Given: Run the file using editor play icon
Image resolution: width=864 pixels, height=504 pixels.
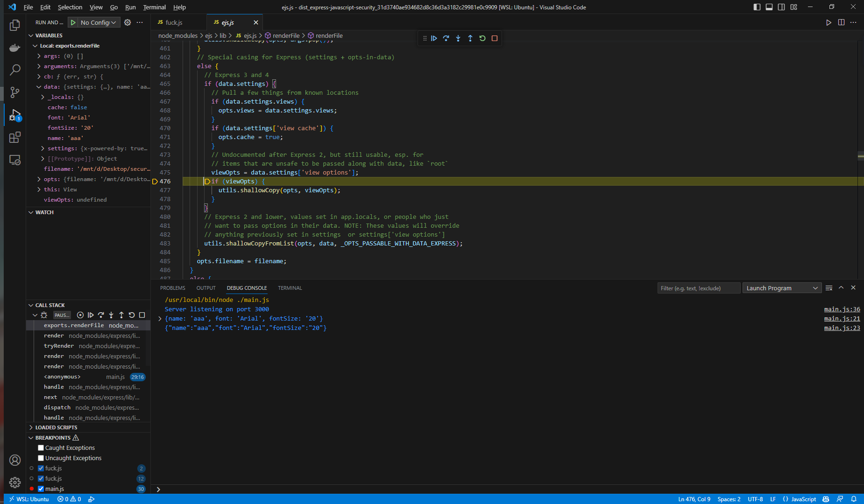Looking at the screenshot, I should [x=829, y=22].
